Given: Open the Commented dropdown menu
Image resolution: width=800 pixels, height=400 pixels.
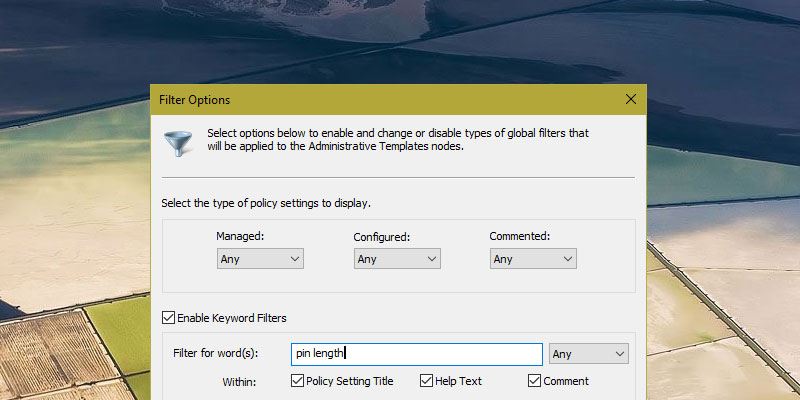Looking at the screenshot, I should click(x=533, y=259).
